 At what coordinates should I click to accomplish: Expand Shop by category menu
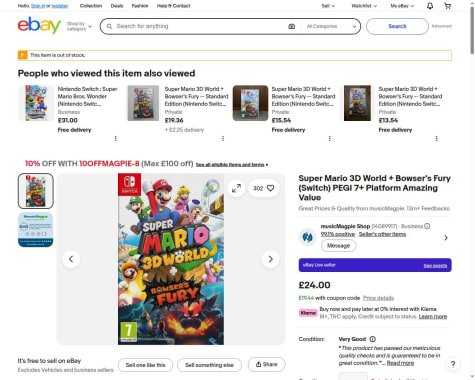coord(79,26)
